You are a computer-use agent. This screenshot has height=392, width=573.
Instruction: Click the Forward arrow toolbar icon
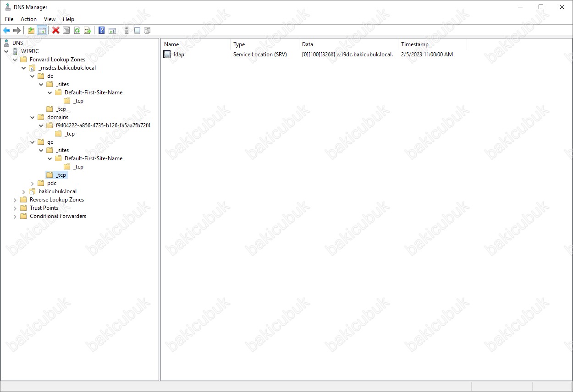tap(17, 31)
